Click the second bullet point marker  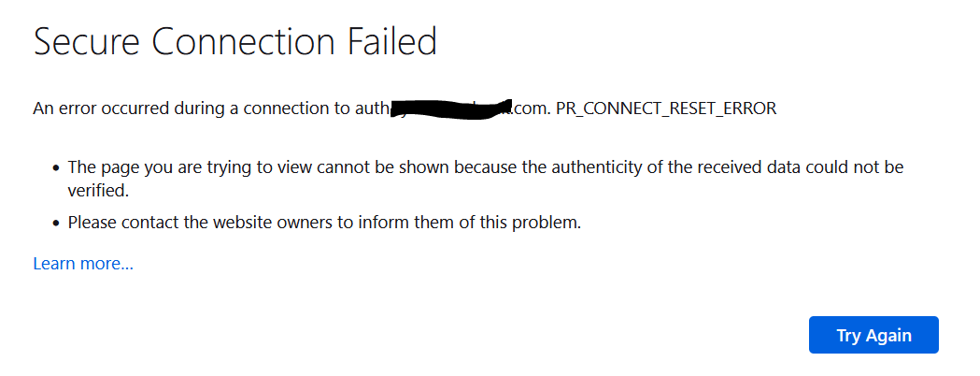(x=56, y=223)
